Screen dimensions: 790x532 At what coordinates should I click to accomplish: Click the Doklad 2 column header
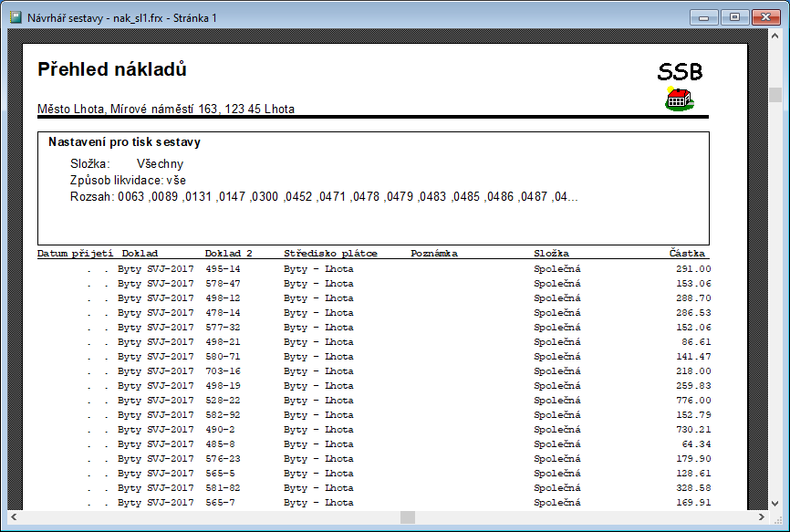(x=229, y=253)
